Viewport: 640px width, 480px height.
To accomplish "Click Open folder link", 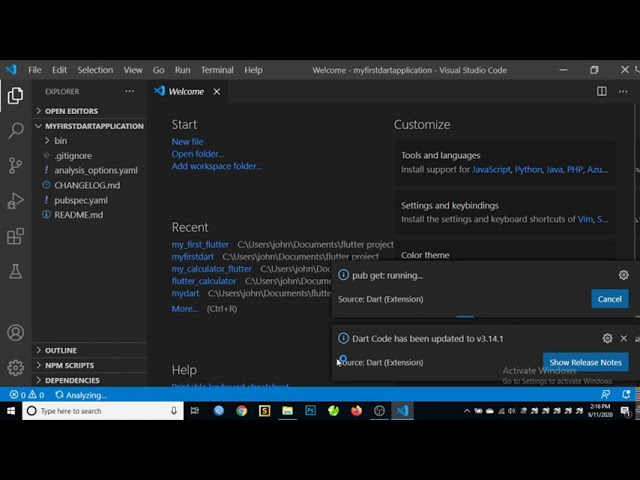I will click(x=198, y=154).
